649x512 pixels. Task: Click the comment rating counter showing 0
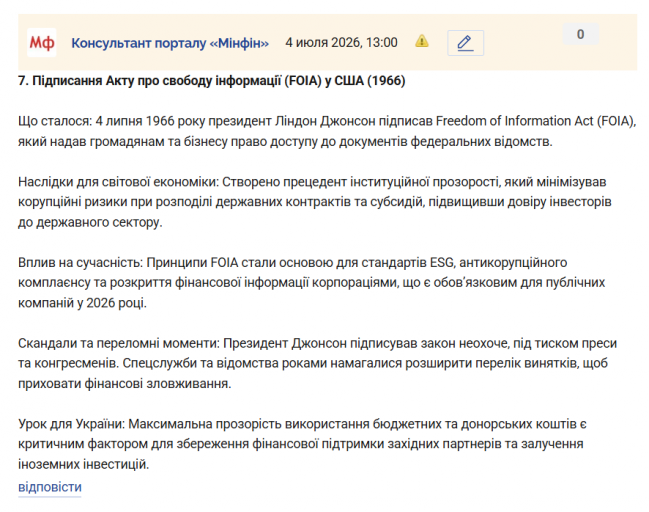coord(580,34)
